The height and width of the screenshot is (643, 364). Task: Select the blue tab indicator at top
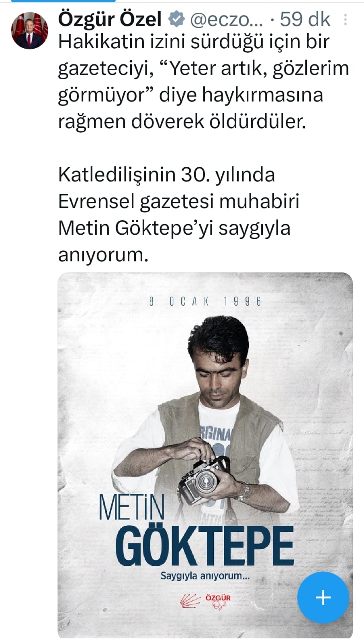(x=64, y=1)
